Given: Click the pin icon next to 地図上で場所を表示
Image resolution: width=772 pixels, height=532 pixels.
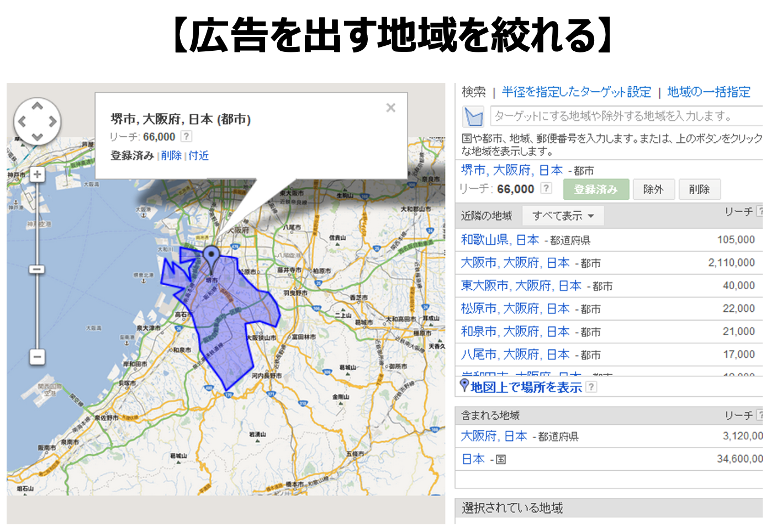Looking at the screenshot, I should pyautogui.click(x=463, y=387).
